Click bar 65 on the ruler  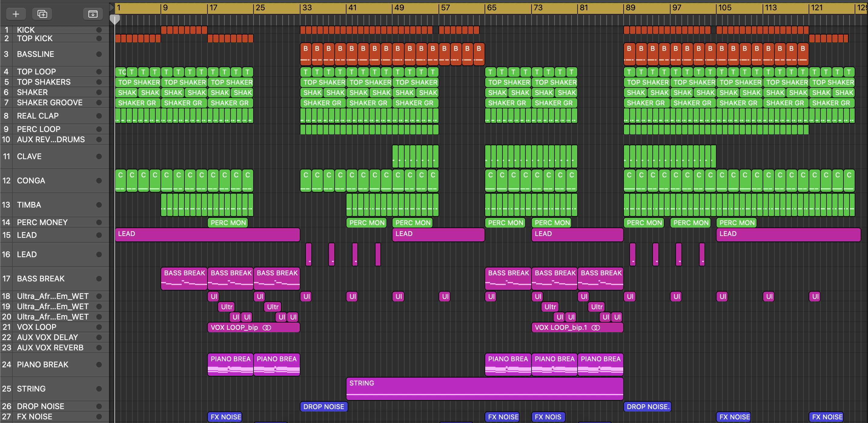[x=492, y=8]
